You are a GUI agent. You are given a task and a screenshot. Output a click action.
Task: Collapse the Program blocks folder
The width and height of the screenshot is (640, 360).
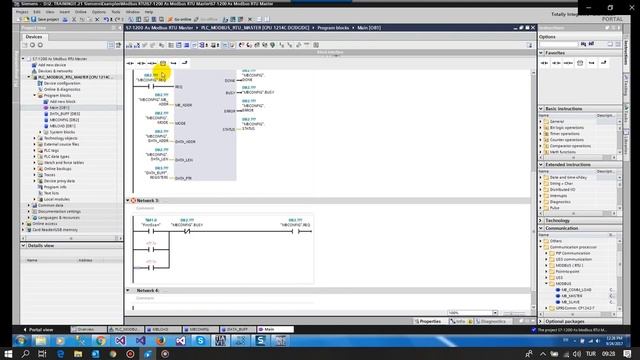(35, 96)
